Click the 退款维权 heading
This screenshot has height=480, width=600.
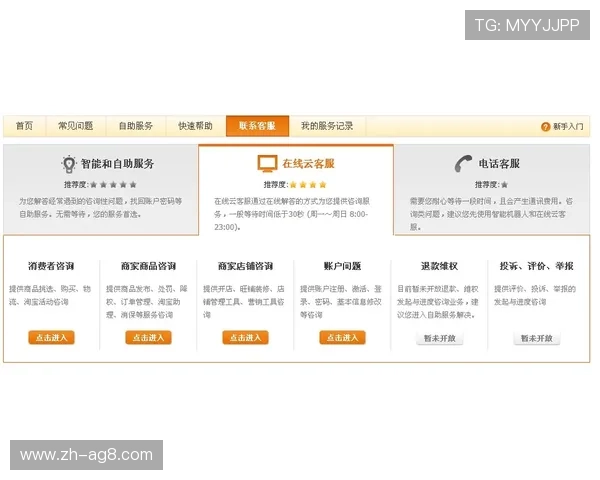(x=439, y=266)
